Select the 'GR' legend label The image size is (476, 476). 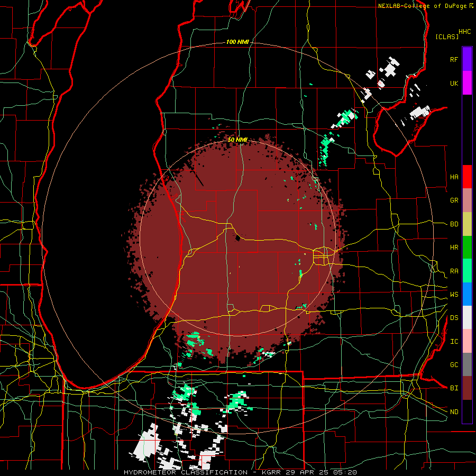click(x=454, y=200)
